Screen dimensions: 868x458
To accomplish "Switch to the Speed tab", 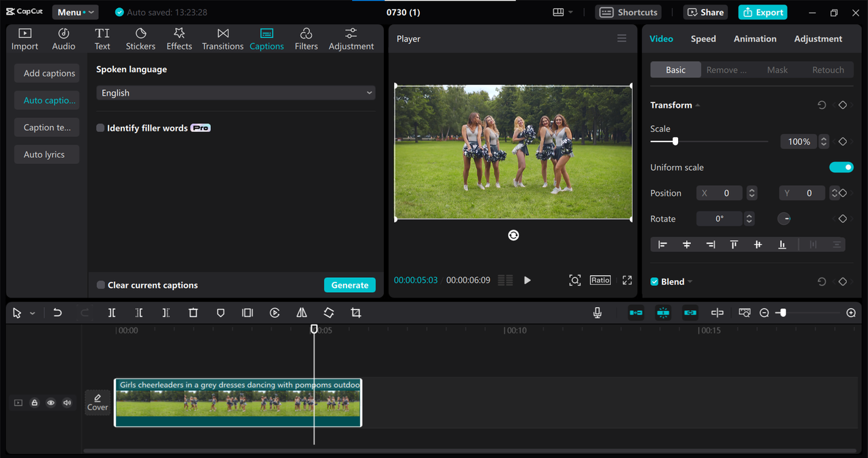I will coord(703,39).
